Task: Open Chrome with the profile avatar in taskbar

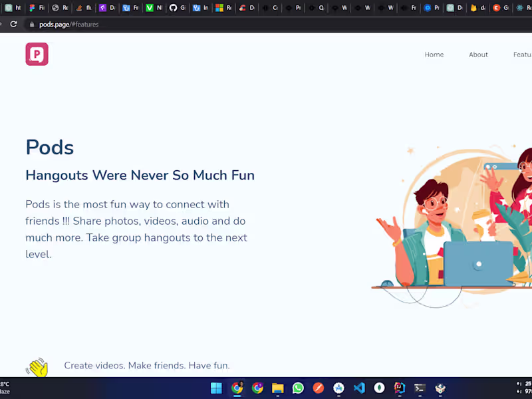Action: (x=237, y=388)
